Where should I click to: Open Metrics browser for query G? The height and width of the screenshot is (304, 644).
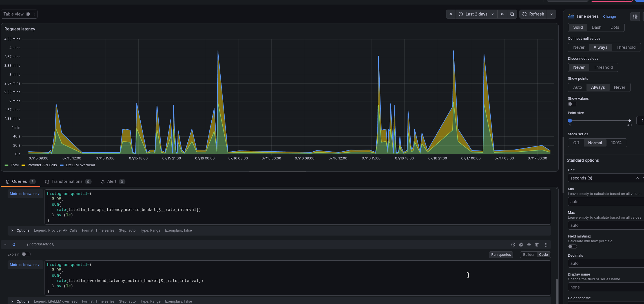click(x=25, y=265)
